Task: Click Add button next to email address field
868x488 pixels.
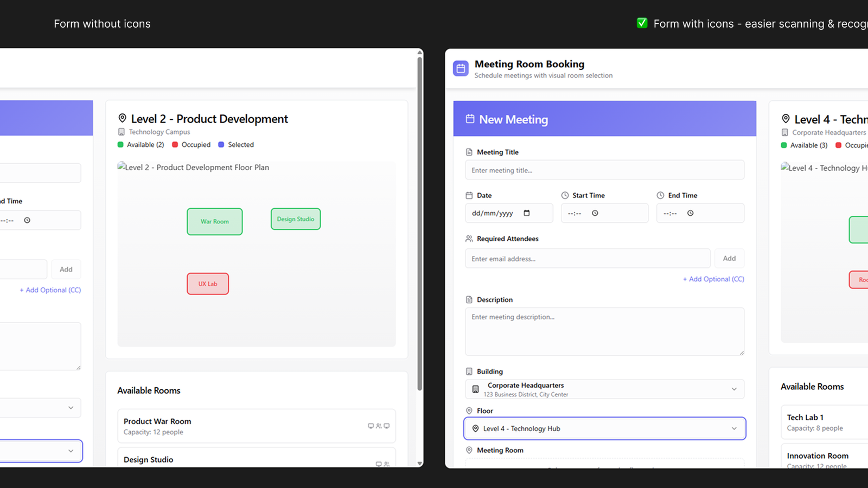Action: tap(729, 259)
